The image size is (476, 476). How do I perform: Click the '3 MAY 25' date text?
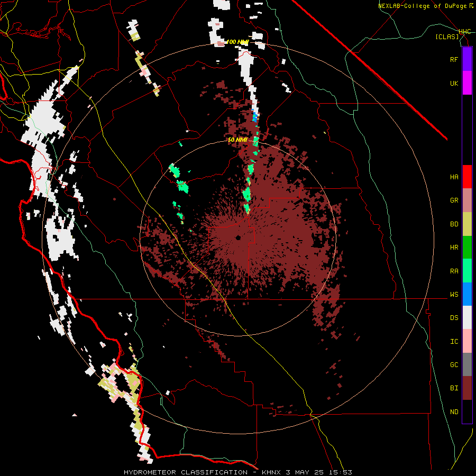coord(305,472)
